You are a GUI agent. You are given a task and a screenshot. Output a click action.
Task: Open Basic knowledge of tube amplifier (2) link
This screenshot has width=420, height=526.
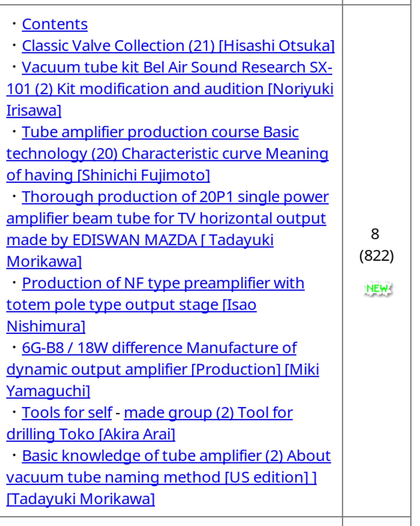tap(176, 456)
